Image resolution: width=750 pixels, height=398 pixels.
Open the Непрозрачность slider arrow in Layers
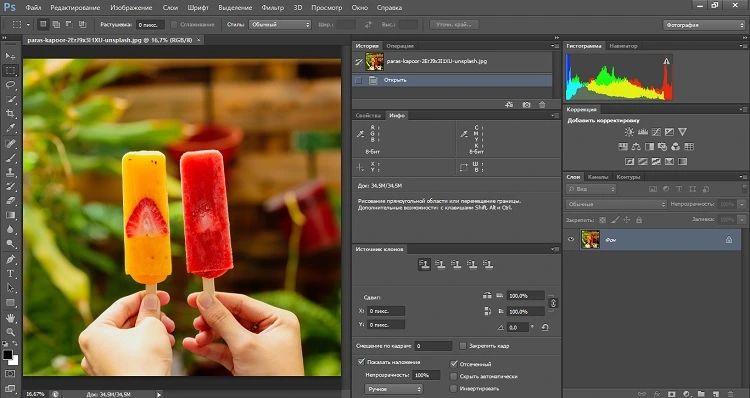tap(742, 204)
